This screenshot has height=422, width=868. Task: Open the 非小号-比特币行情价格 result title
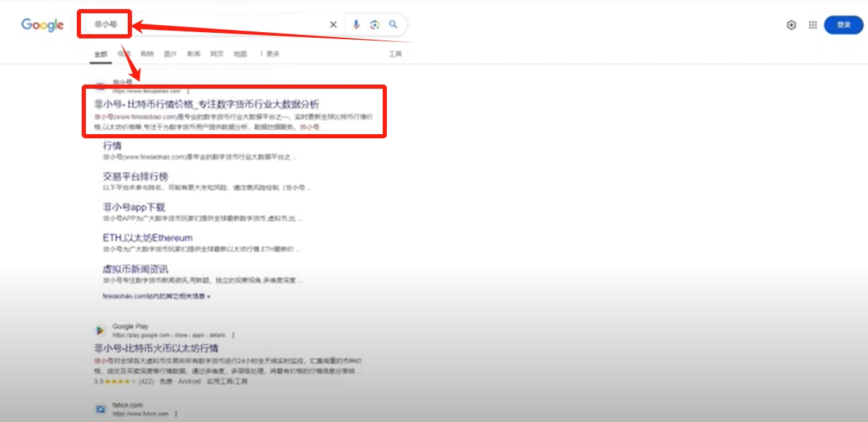[x=207, y=103]
